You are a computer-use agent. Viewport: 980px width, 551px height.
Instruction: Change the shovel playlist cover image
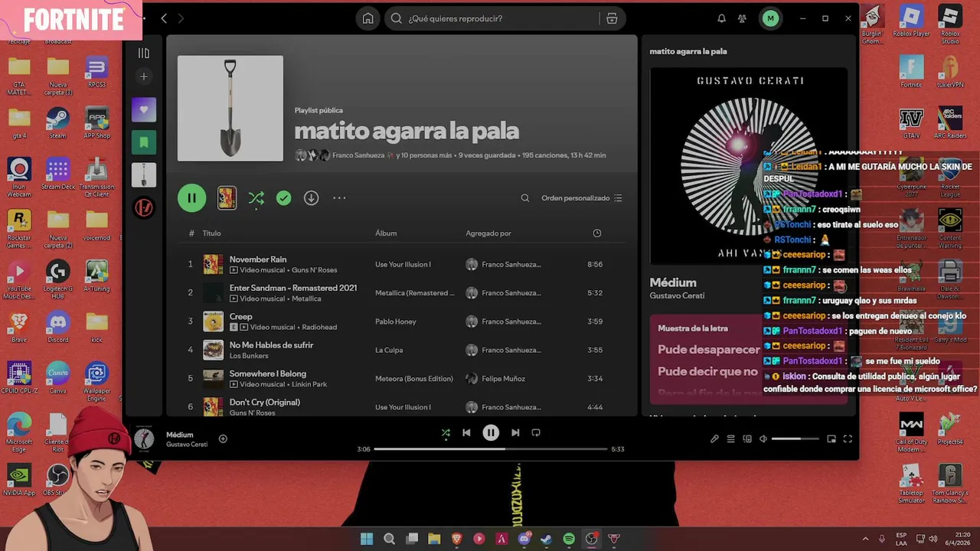230,108
